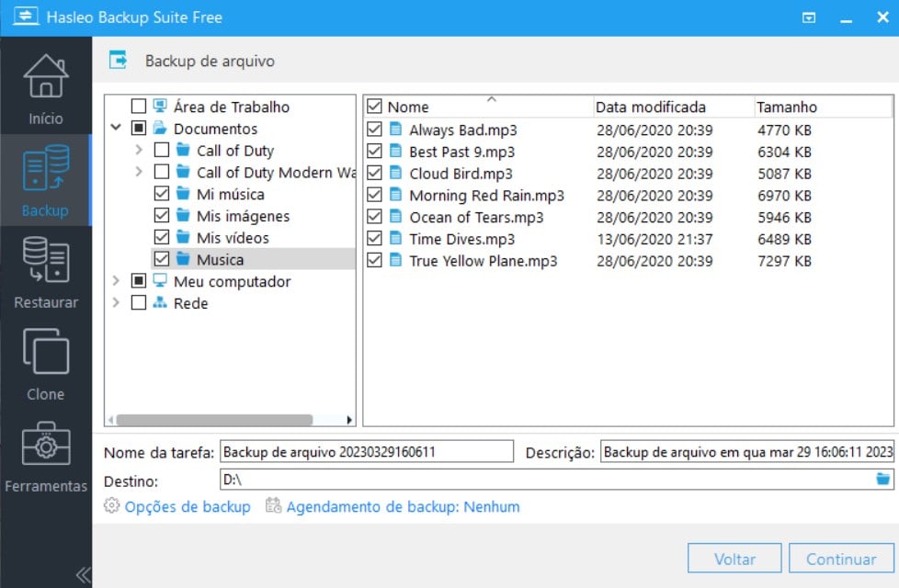Click the Rede network icon
The image size is (899, 588).
pos(160,302)
